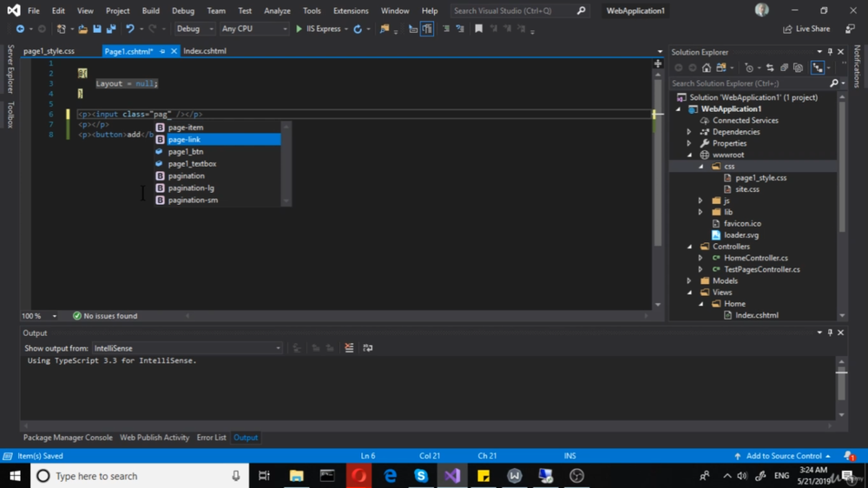Switch to the Index.cshtml editor tab
The width and height of the screenshot is (868, 488).
coord(205,51)
